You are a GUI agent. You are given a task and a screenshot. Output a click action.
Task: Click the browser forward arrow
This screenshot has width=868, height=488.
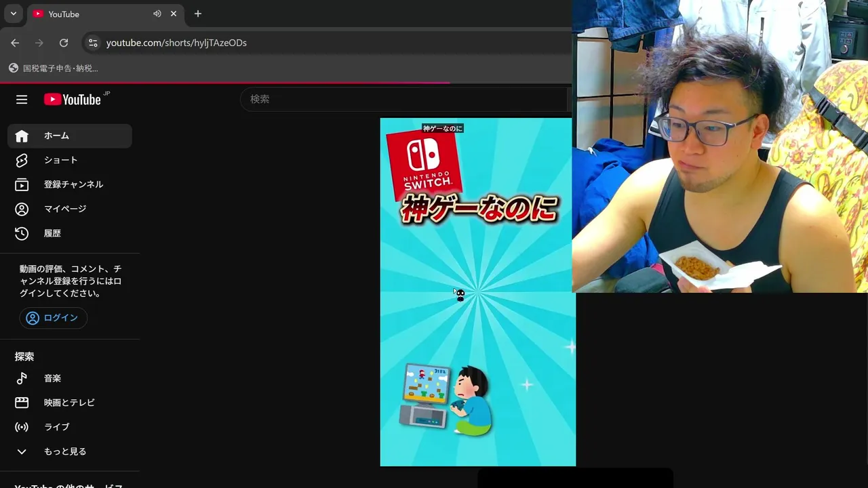tap(39, 43)
